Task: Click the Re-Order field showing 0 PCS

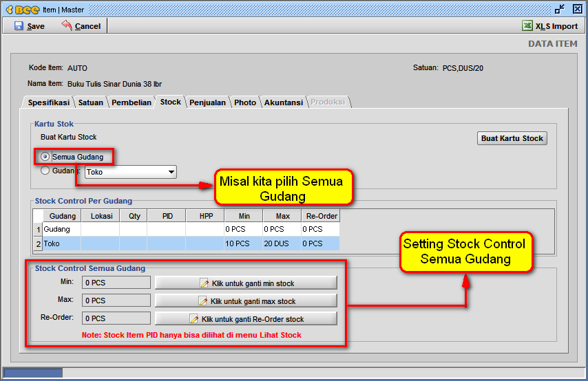Action: (x=116, y=318)
